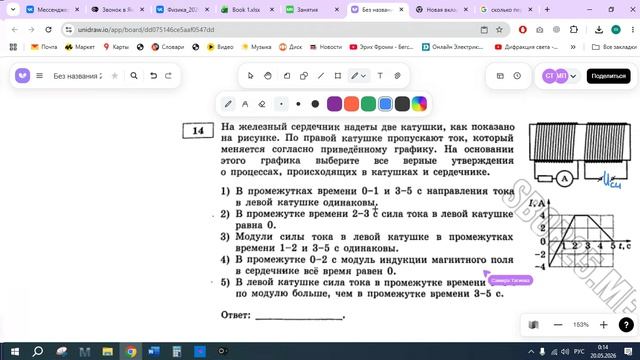
Task: Pick the green pen color
Action: pyautogui.click(x=368, y=104)
